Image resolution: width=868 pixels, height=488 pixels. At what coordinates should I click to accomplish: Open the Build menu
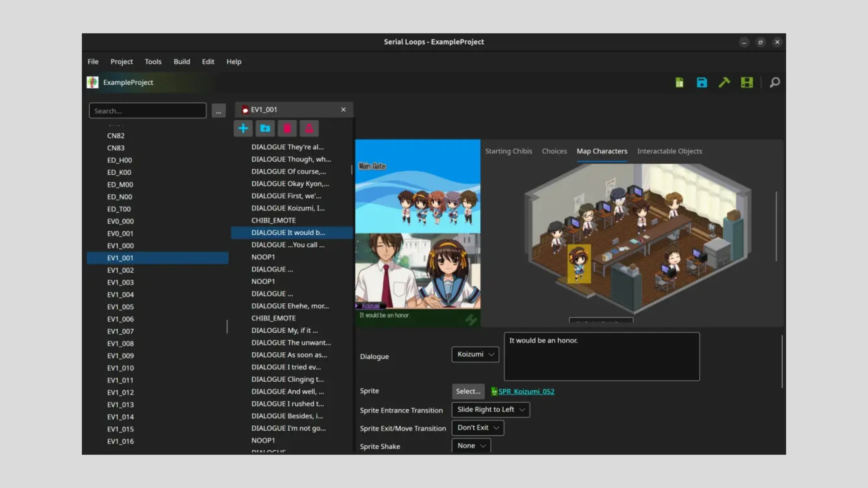[182, 62]
